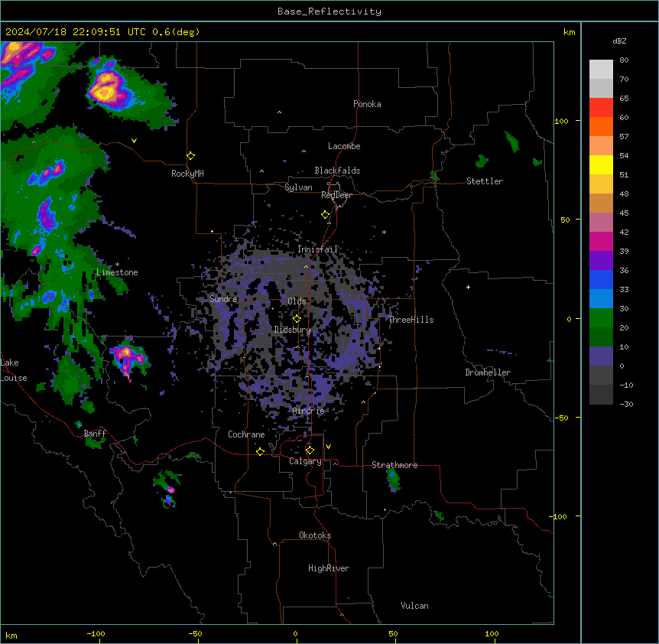
Task: Click the yellow diamond marker south of RedDeer
Action: [326, 215]
